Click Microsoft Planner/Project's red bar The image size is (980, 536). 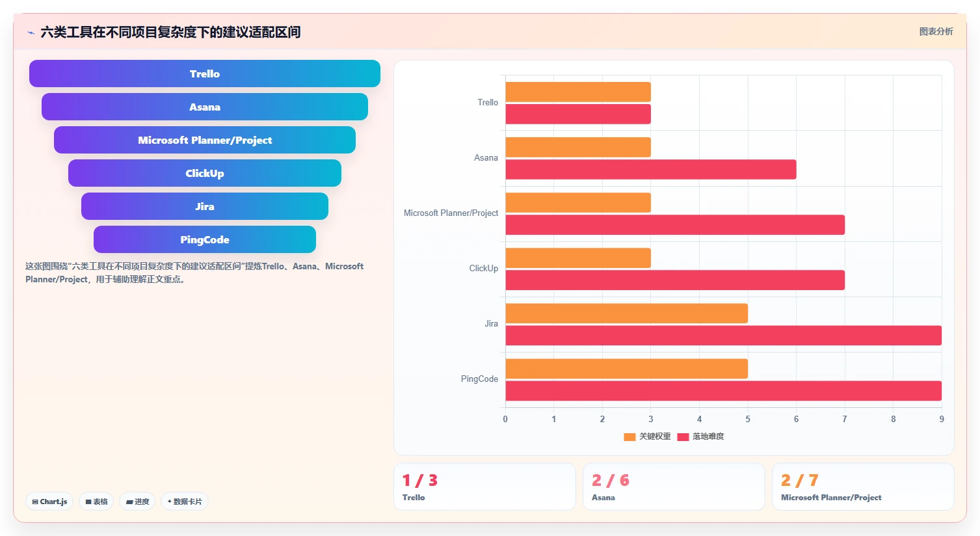pyautogui.click(x=675, y=224)
